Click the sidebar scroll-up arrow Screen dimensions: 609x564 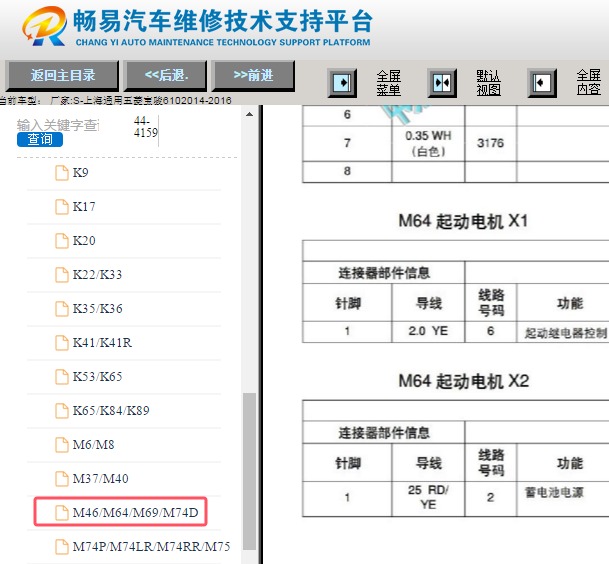[249, 114]
